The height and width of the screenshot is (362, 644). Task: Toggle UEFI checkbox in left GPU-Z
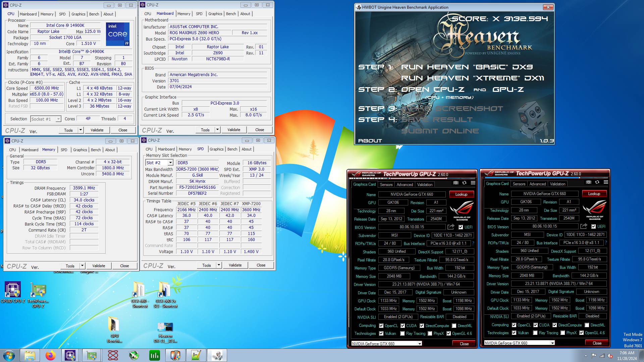point(461,227)
